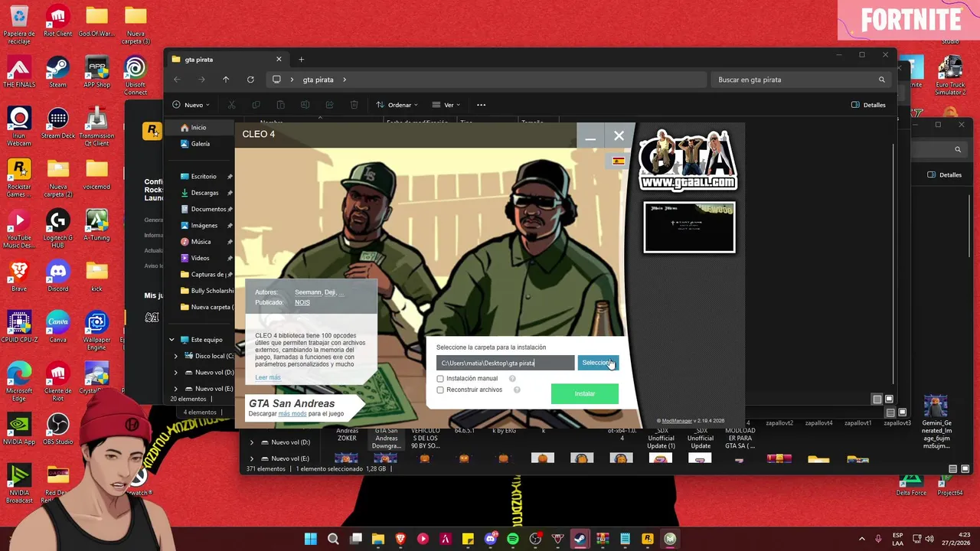Image resolution: width=980 pixels, height=551 pixels.
Task: Open the CPUID CPU-Z desktop icon
Action: [18, 328]
